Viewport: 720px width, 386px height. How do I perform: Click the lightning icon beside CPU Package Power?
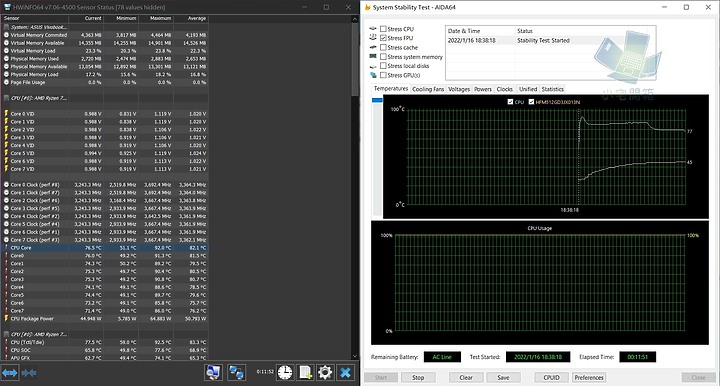[x=6, y=318]
